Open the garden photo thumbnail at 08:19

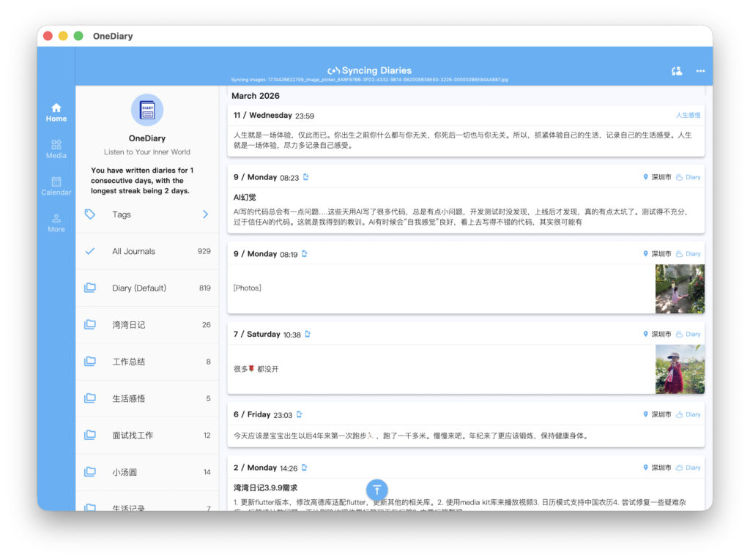click(x=680, y=288)
